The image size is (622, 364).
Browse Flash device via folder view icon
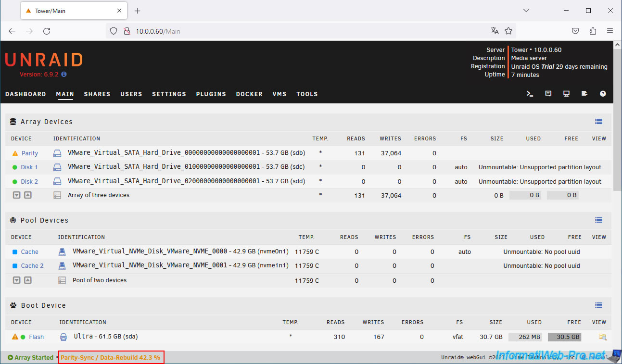point(602,337)
